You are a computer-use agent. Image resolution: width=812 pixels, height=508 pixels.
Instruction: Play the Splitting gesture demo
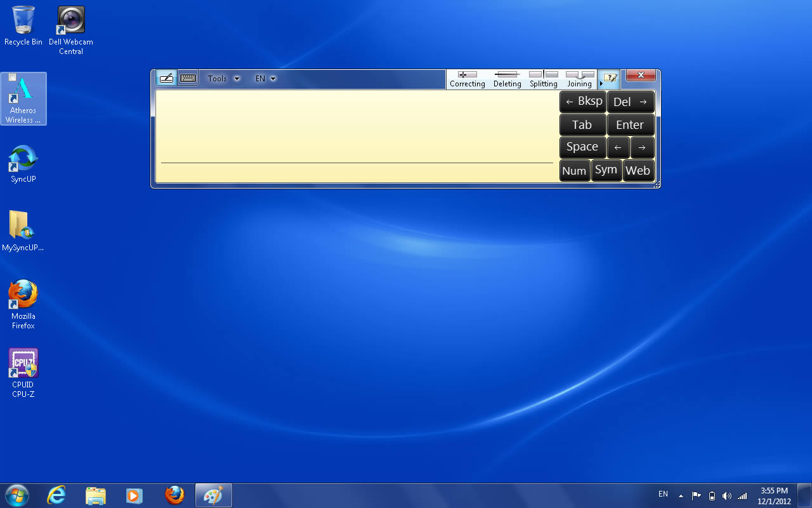(544, 79)
